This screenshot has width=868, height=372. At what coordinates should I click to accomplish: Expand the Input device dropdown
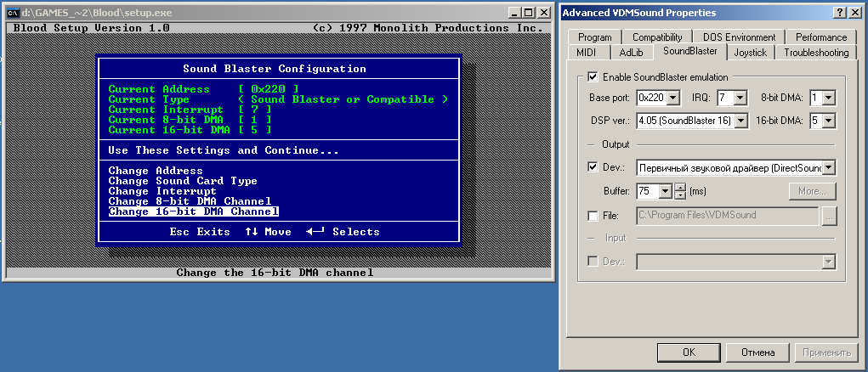point(829,262)
